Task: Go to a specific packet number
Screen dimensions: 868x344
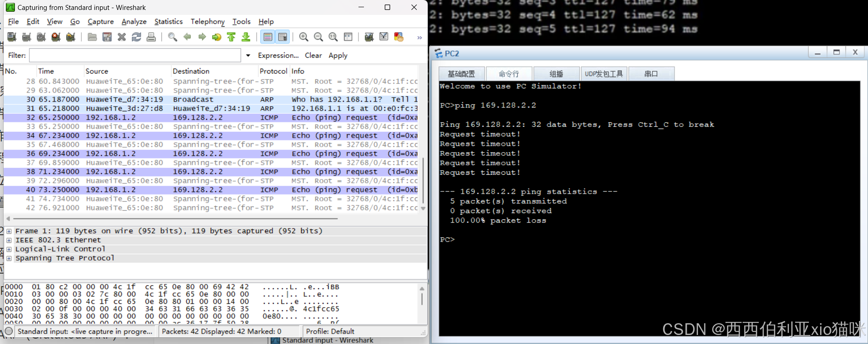Action: click(x=217, y=37)
